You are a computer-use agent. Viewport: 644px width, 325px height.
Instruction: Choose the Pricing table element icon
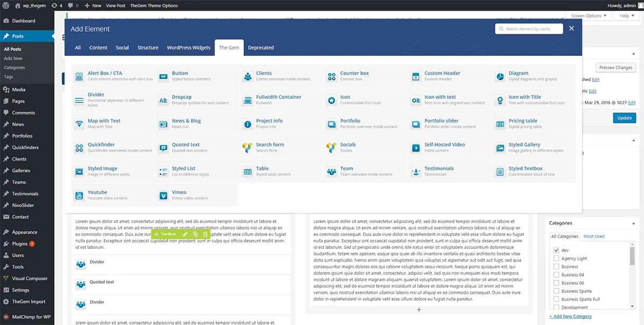500,124
